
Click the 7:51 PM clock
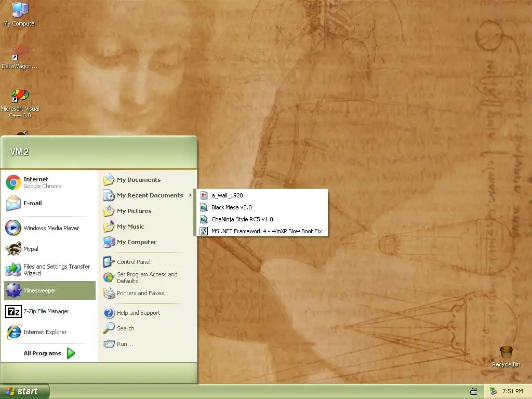tap(512, 391)
